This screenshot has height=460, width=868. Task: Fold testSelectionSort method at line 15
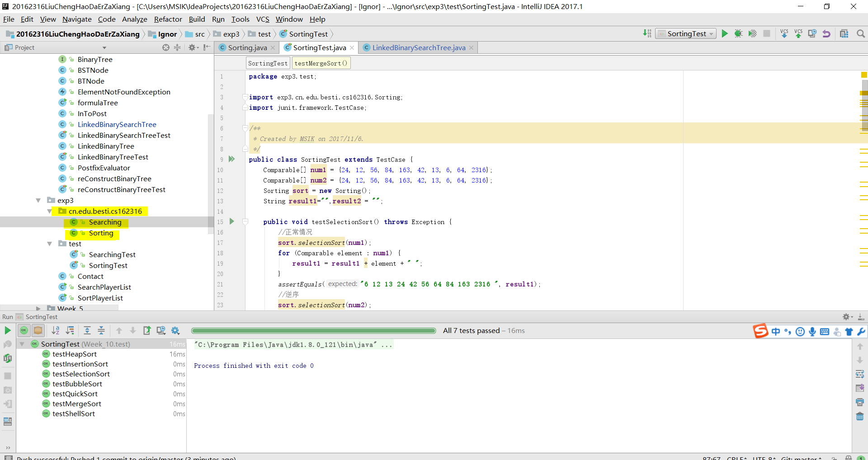pos(245,221)
